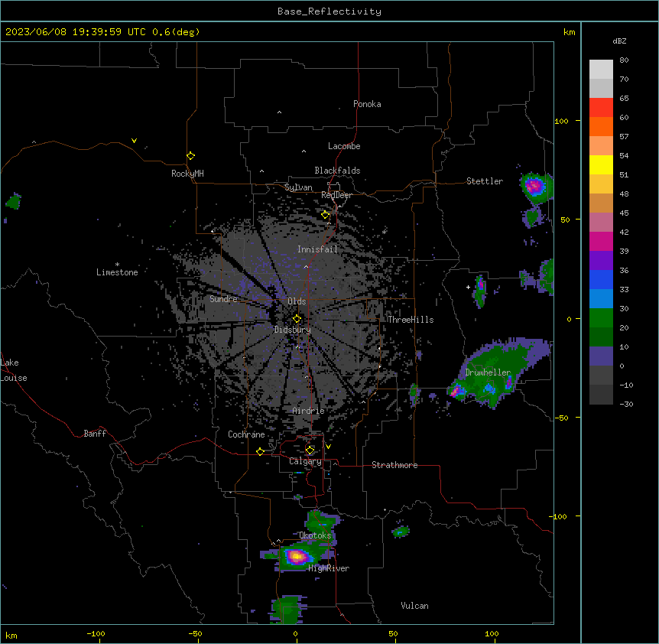Viewport: 659px width, 644px height.
Task: Click the Blackfalds city label
Action: [x=337, y=171]
